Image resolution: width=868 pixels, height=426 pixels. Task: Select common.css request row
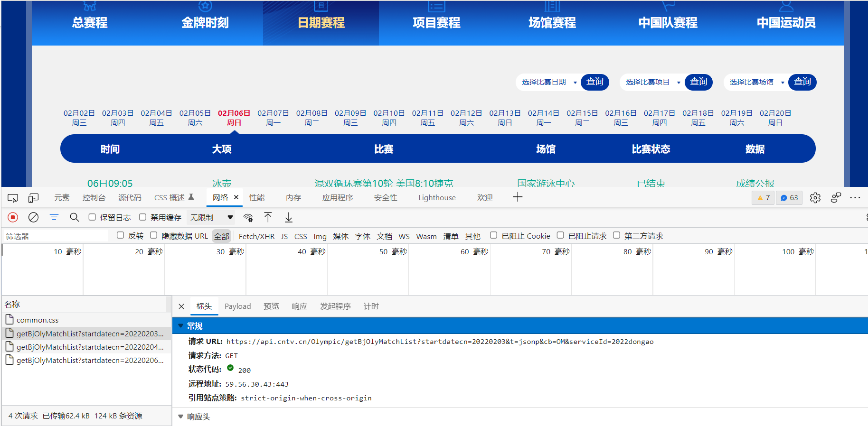coord(86,320)
